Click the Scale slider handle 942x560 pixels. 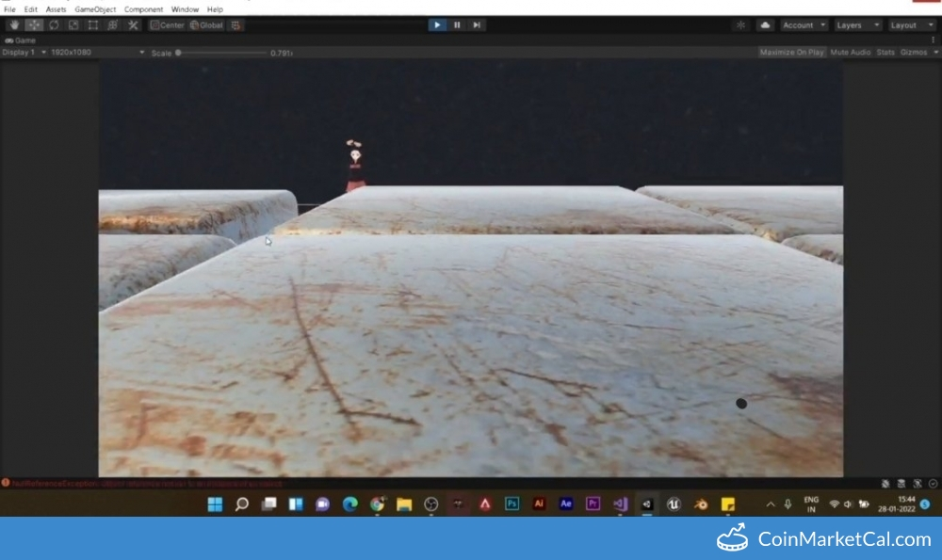(x=178, y=53)
